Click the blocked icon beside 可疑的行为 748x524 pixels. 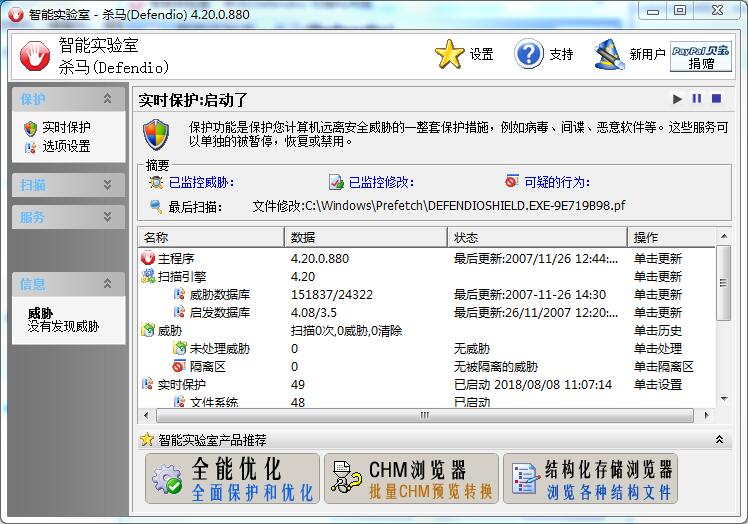tap(512, 181)
